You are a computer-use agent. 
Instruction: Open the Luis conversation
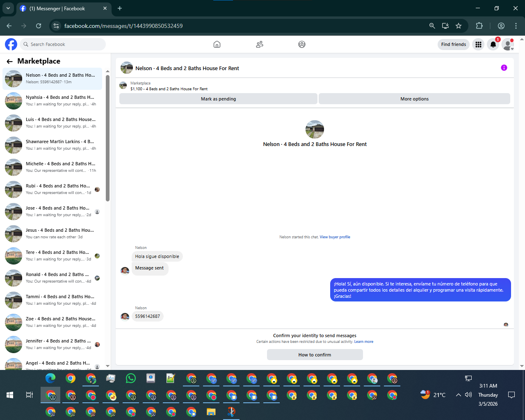[x=52, y=123]
